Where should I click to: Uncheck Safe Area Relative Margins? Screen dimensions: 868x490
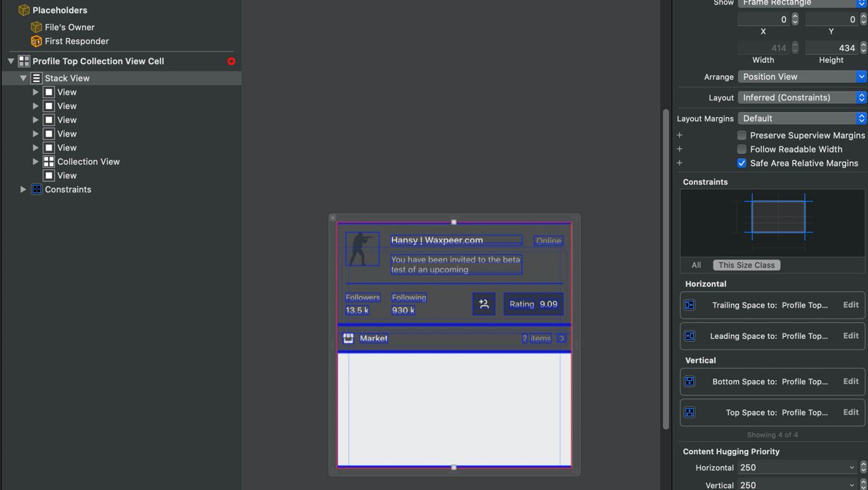click(x=742, y=163)
